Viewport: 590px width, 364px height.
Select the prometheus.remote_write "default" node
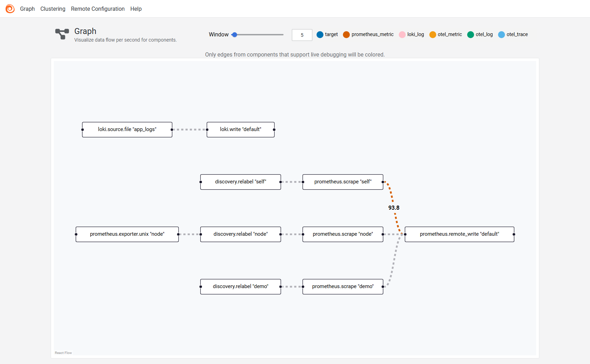click(x=460, y=234)
